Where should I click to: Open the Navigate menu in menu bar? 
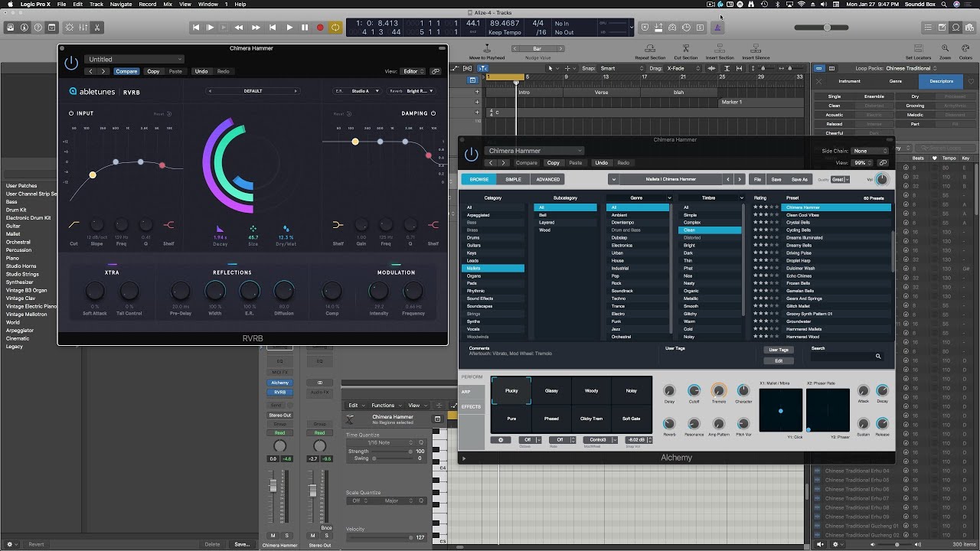121,4
